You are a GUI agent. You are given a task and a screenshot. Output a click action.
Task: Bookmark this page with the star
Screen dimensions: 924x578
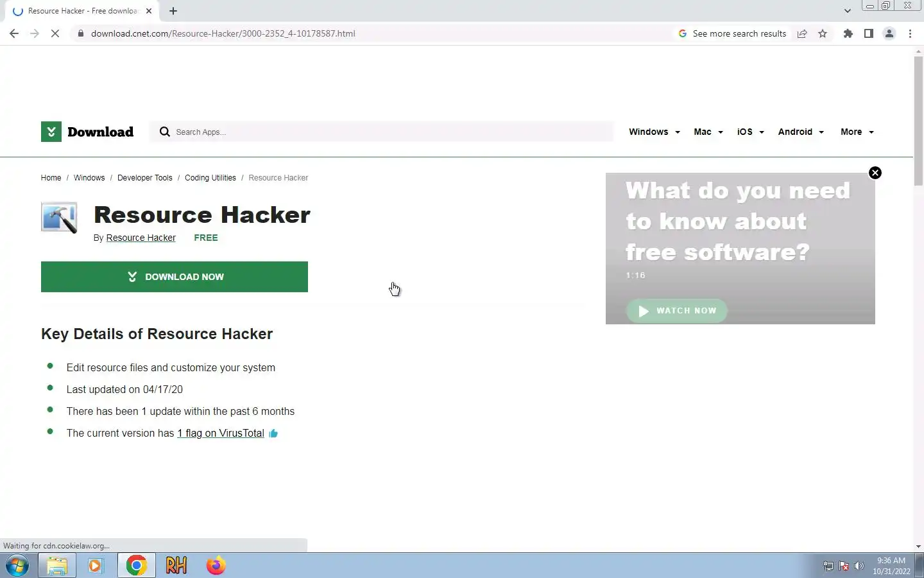pyautogui.click(x=823, y=33)
